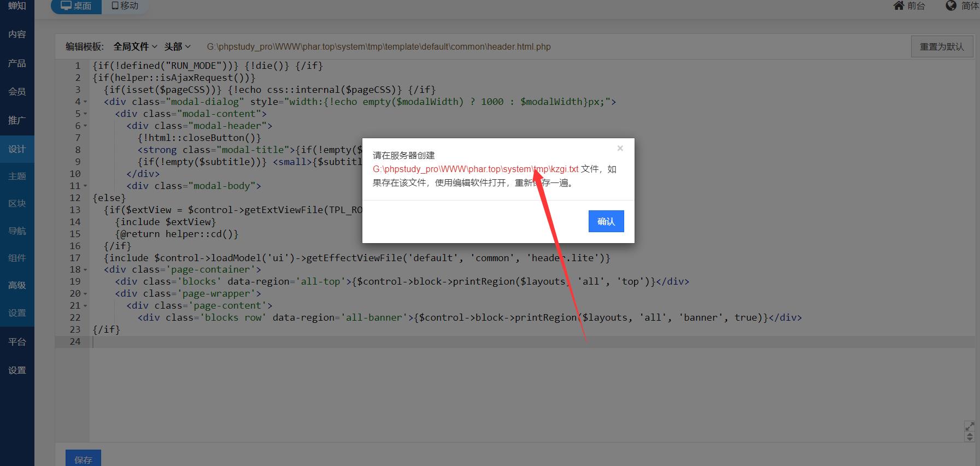Open the 前台 home link
The image size is (980, 466).
909,6
